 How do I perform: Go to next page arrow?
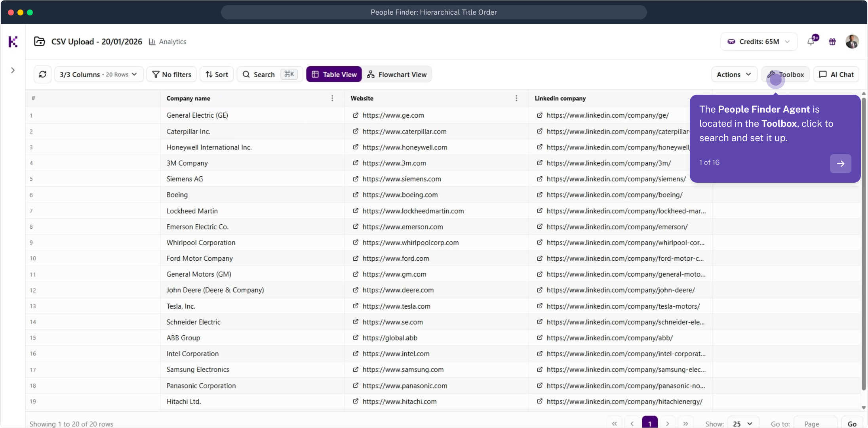pyautogui.click(x=668, y=423)
